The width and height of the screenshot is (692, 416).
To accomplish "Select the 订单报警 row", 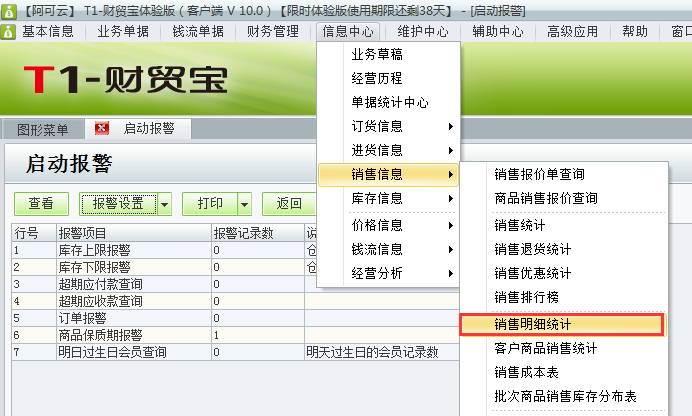I will 235,318.
